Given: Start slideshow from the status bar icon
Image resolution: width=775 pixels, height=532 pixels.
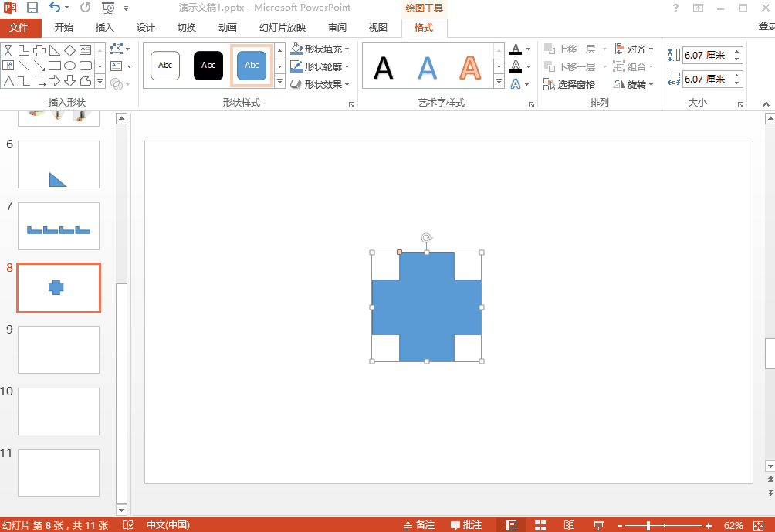Looking at the screenshot, I should (598, 525).
